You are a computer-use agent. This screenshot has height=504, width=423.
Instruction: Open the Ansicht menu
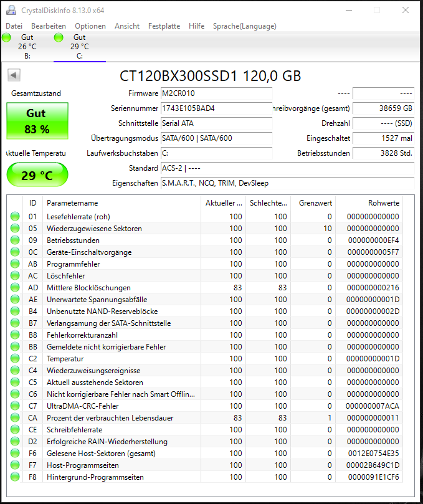127,26
